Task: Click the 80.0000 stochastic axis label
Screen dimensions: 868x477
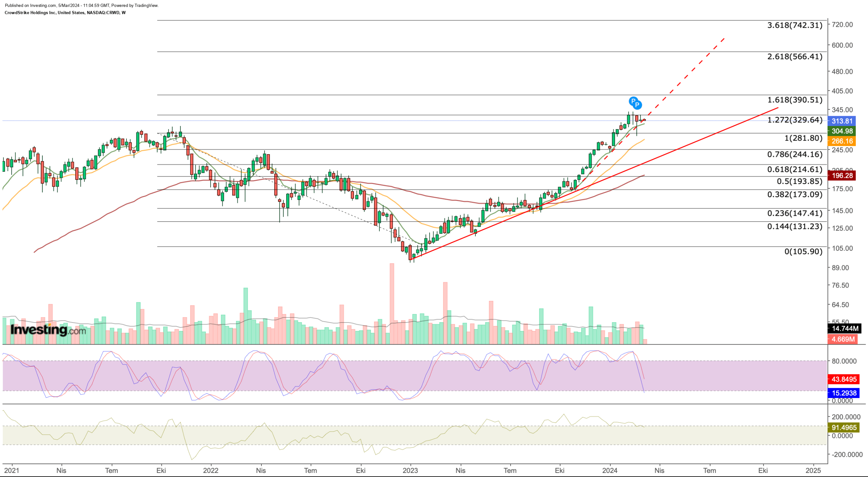Action: pos(844,361)
